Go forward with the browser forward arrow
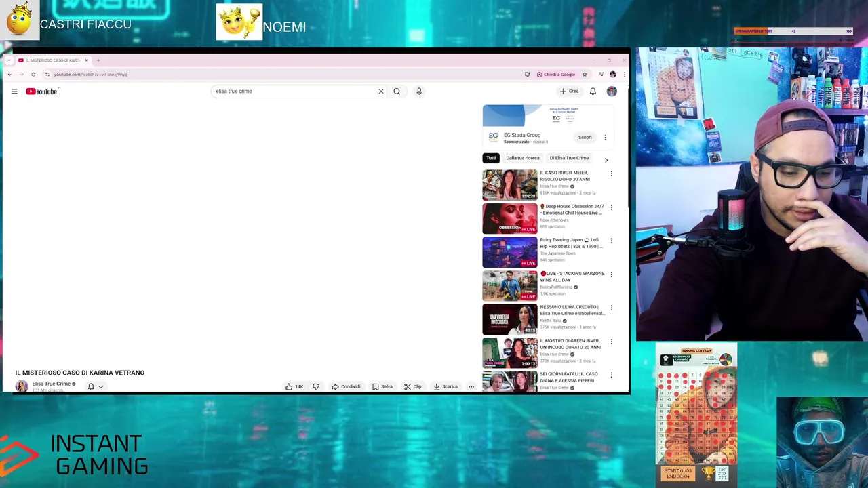This screenshot has width=868, height=488. (21, 75)
